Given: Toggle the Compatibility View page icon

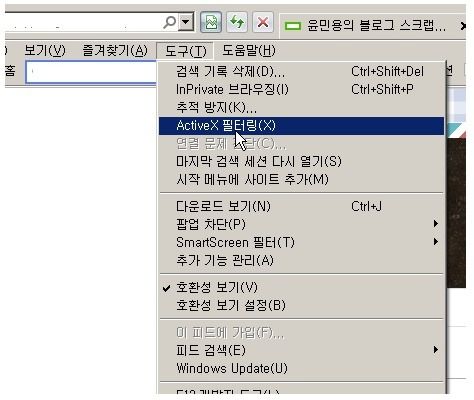Looking at the screenshot, I should tap(211, 22).
